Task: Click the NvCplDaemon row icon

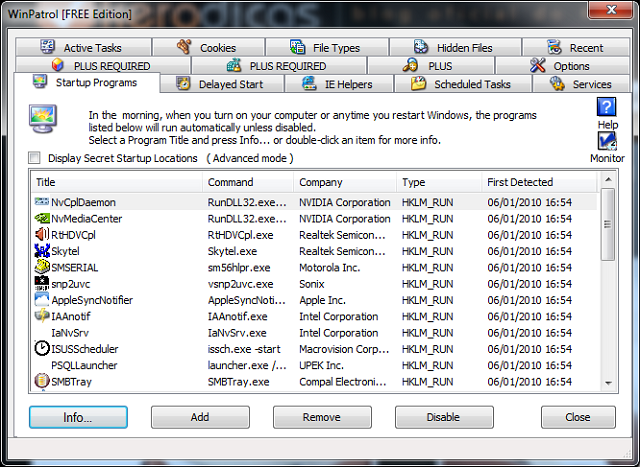Action: 42,202
